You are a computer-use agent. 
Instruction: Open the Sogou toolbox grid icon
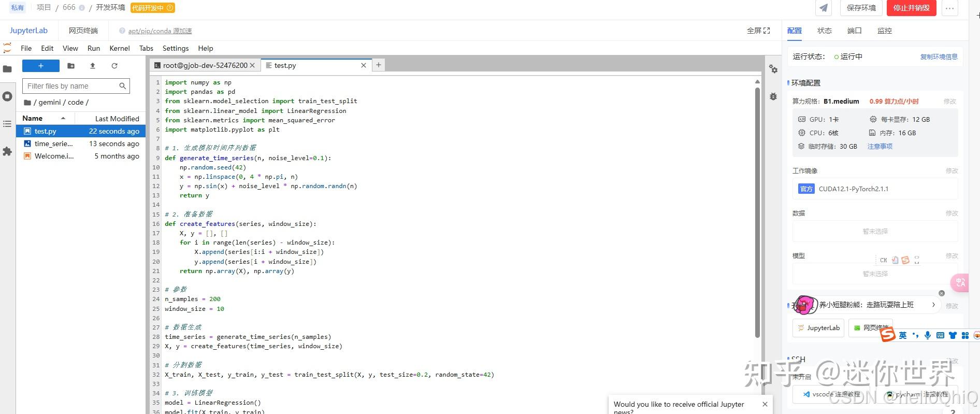click(965, 335)
